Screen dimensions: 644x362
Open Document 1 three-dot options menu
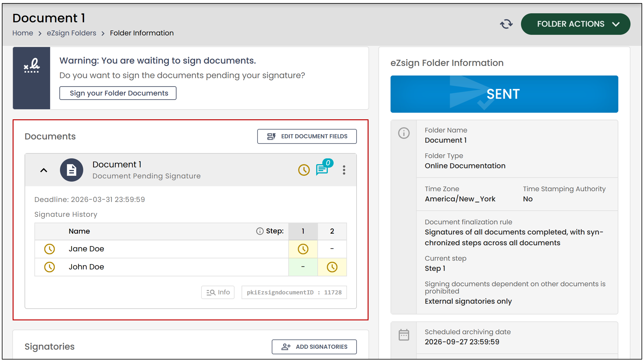(x=344, y=170)
